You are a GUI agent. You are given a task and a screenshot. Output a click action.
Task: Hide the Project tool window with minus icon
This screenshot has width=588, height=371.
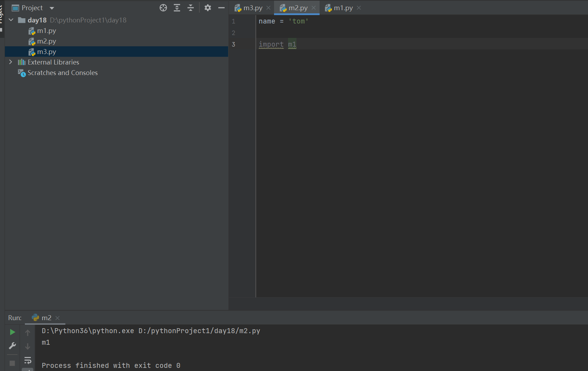coord(221,8)
